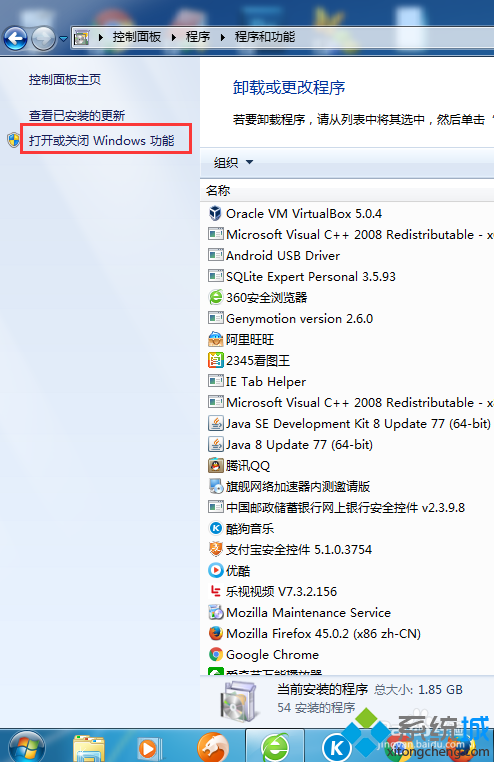Open the 组织 dropdown menu

(x=233, y=162)
